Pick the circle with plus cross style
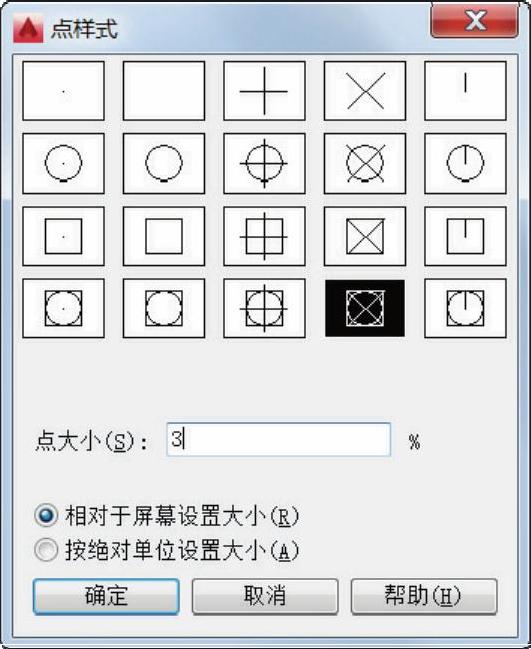This screenshot has height=649, width=531. coord(264,163)
